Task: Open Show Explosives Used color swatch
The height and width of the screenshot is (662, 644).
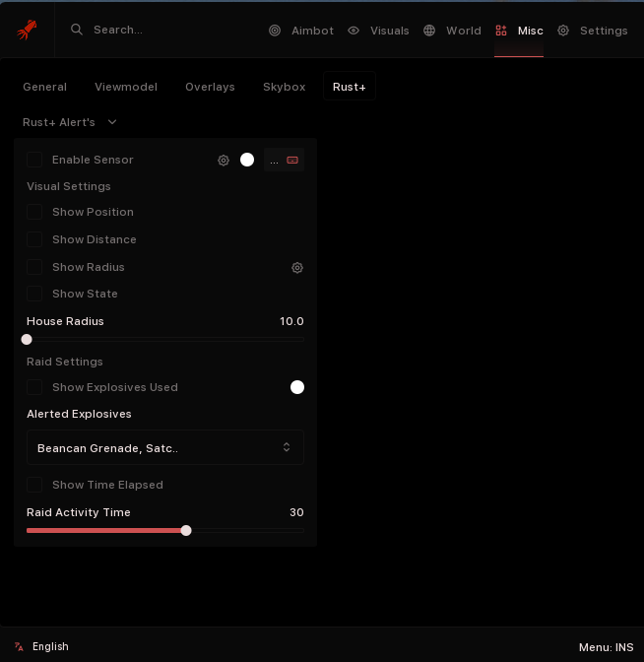Action: (x=297, y=387)
